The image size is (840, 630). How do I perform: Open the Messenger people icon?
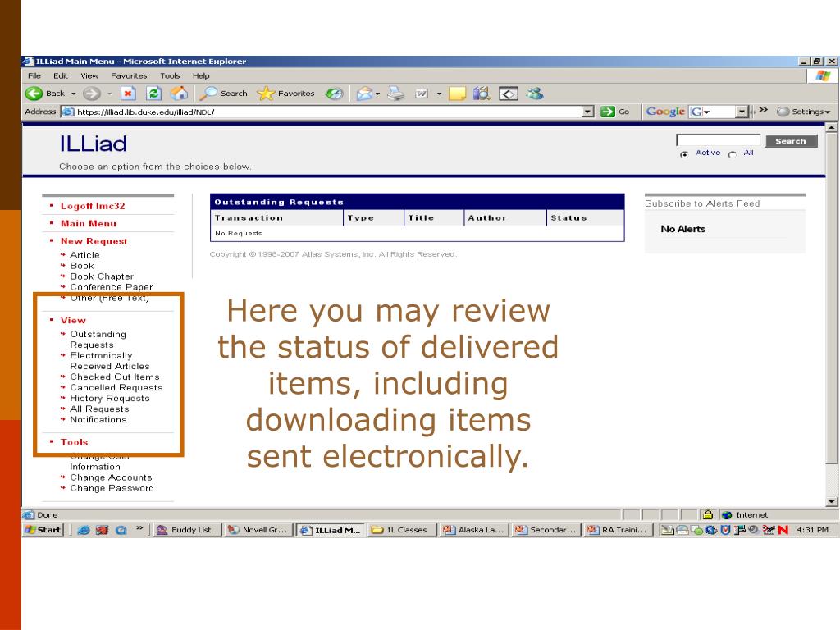click(534, 94)
